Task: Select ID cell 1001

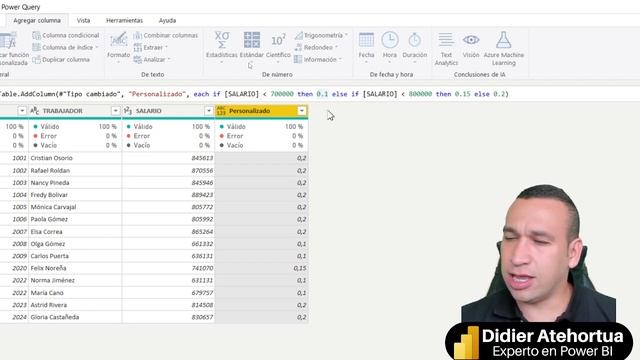Action: point(14,158)
